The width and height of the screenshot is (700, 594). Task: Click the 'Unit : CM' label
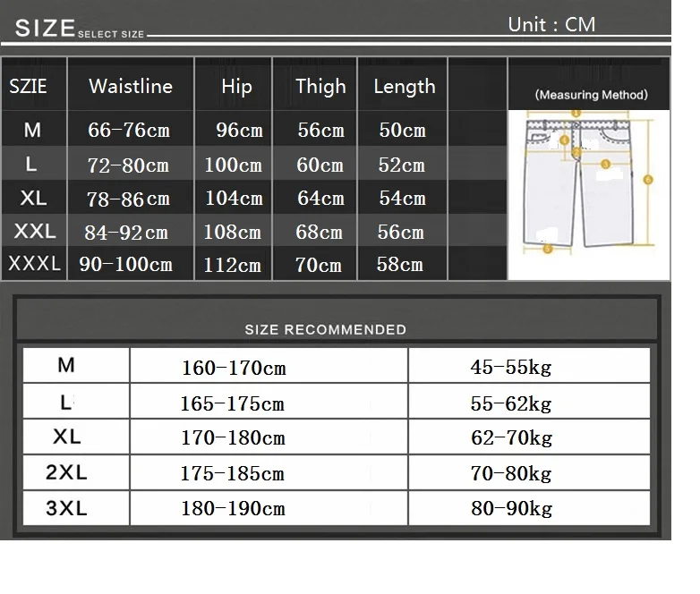[551, 24]
